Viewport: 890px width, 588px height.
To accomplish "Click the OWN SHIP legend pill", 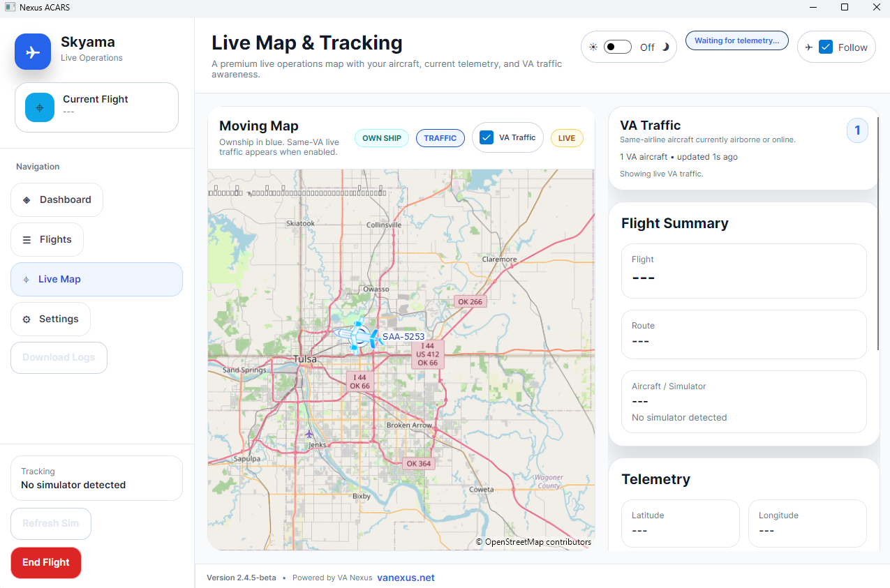I will [382, 138].
